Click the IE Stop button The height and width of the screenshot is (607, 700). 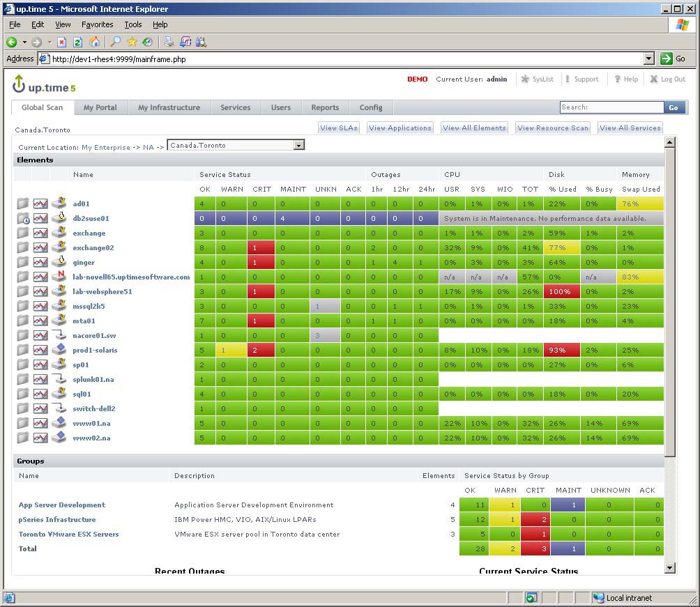[61, 42]
